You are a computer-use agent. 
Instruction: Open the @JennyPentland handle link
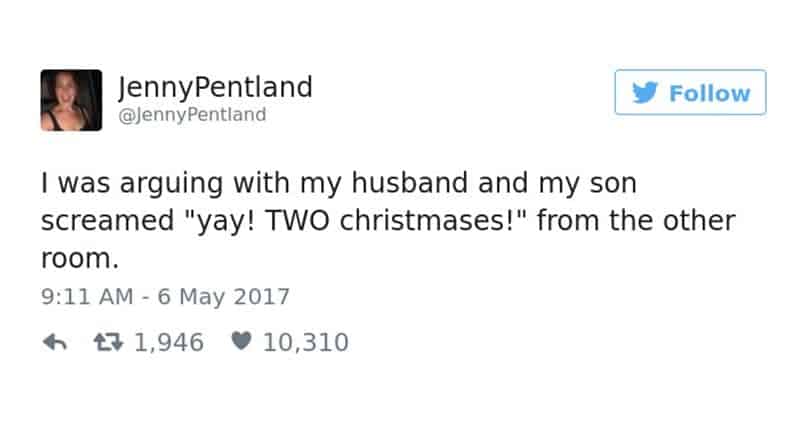click(x=192, y=114)
